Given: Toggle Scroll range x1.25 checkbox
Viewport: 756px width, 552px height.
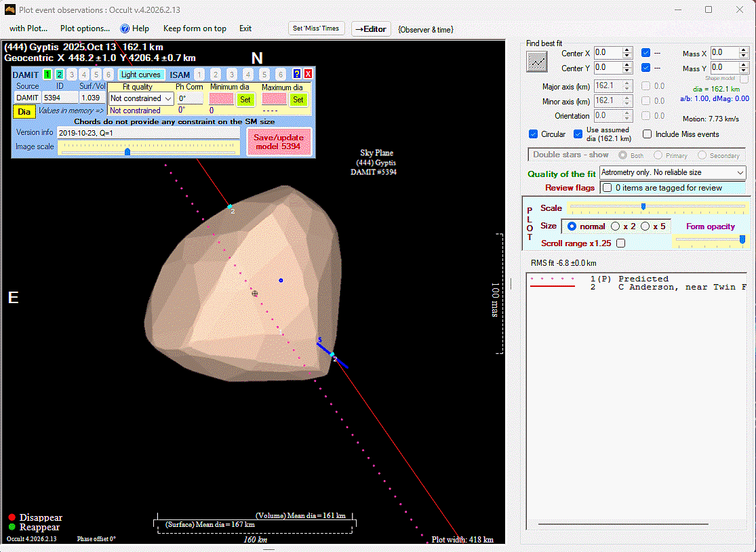Looking at the screenshot, I should [x=620, y=243].
